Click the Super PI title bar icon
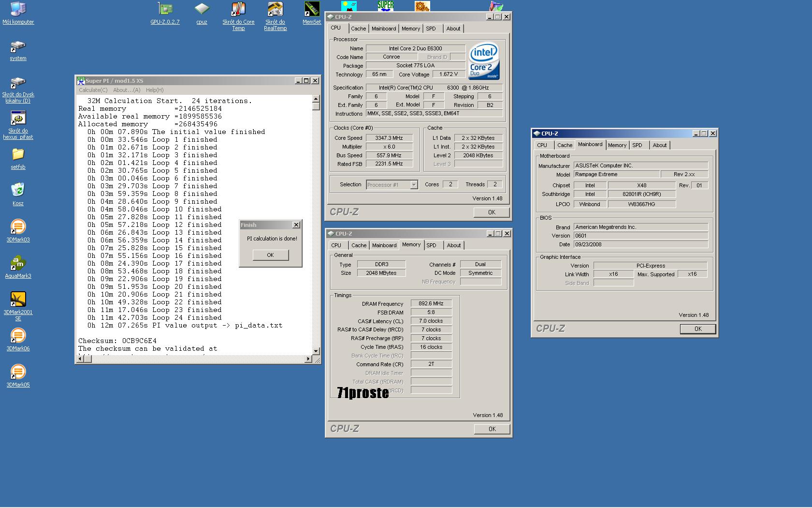This screenshot has width=812, height=508. click(x=81, y=81)
